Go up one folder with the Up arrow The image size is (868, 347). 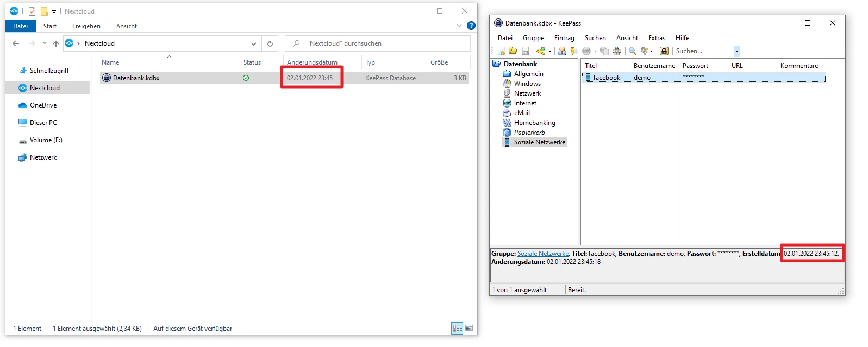coord(56,43)
